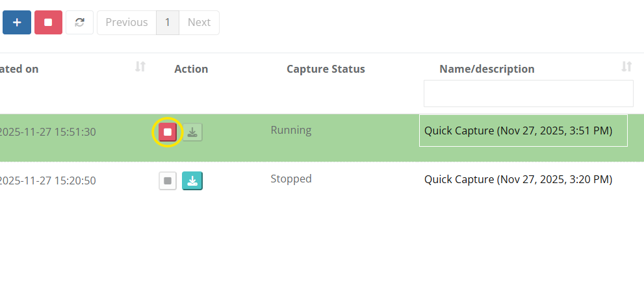The height and width of the screenshot is (287, 644).
Task: Click the Quick Capture 3:20 PM description
Action: click(x=518, y=179)
